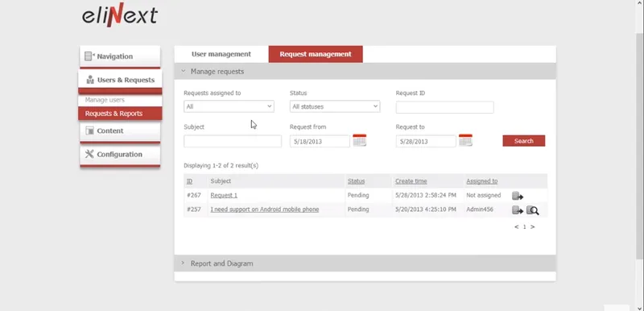Sort the table by Create time

411,181
